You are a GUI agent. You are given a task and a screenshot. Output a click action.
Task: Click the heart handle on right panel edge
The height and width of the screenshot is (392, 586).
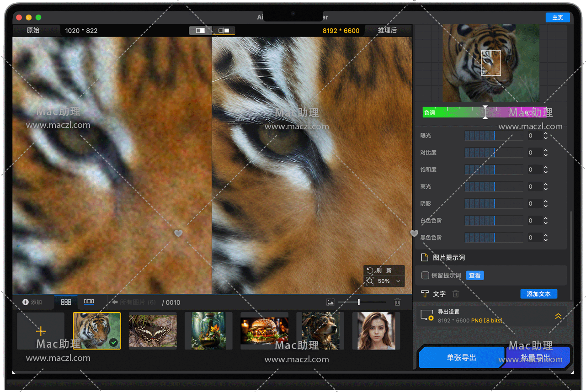point(414,233)
